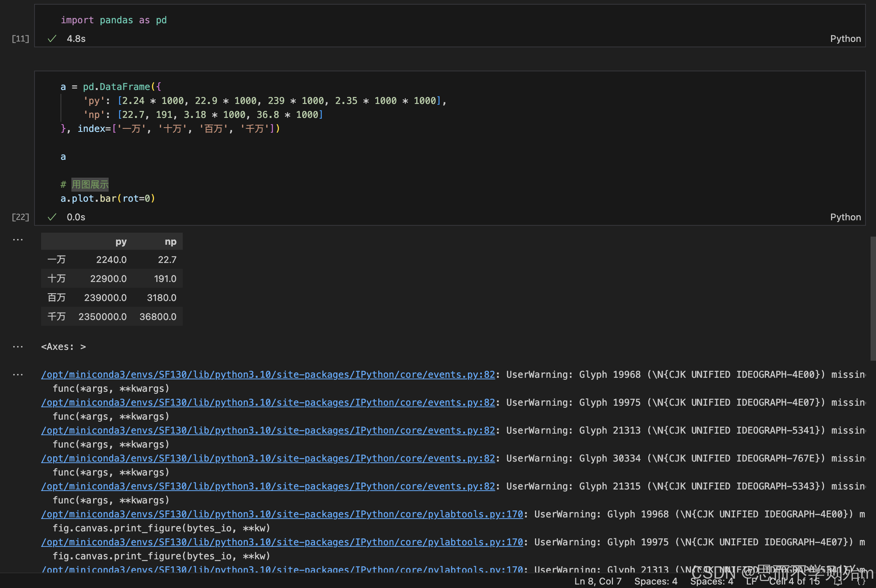876x588 pixels.
Task: Open the LF end-of-line selector
Action: [751, 581]
